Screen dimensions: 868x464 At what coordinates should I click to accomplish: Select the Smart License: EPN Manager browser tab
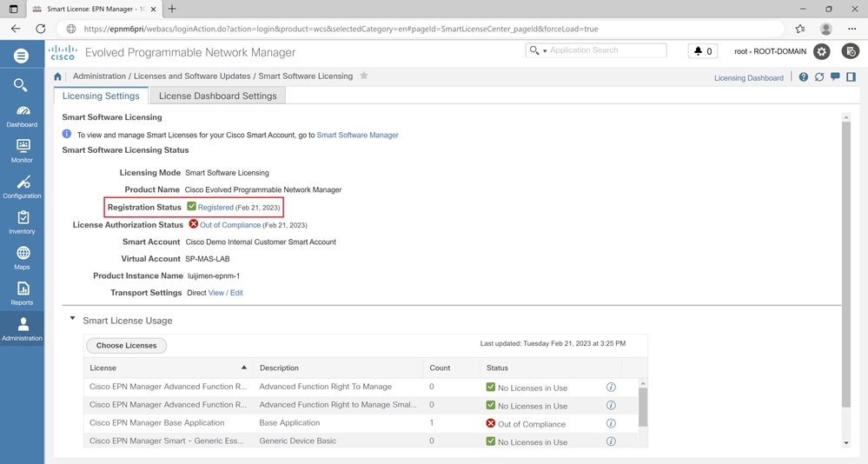click(95, 9)
